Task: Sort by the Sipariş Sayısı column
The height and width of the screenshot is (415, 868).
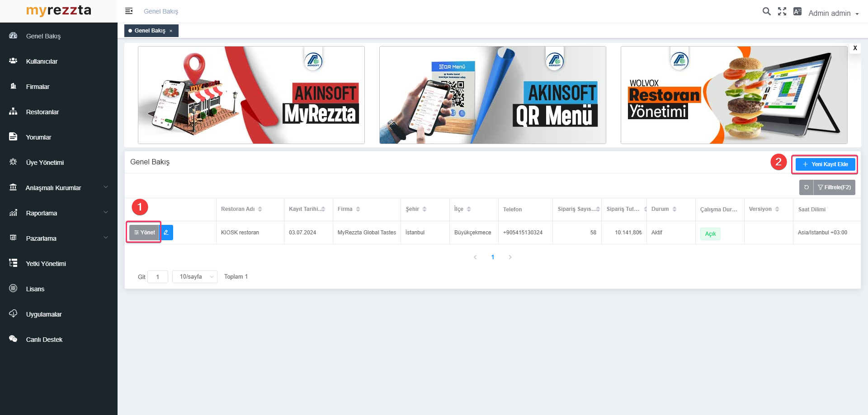Action: pyautogui.click(x=598, y=209)
